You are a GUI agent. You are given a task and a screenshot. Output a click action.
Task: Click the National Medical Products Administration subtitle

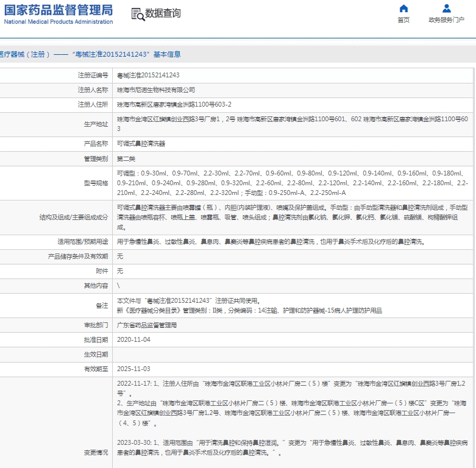point(58,22)
